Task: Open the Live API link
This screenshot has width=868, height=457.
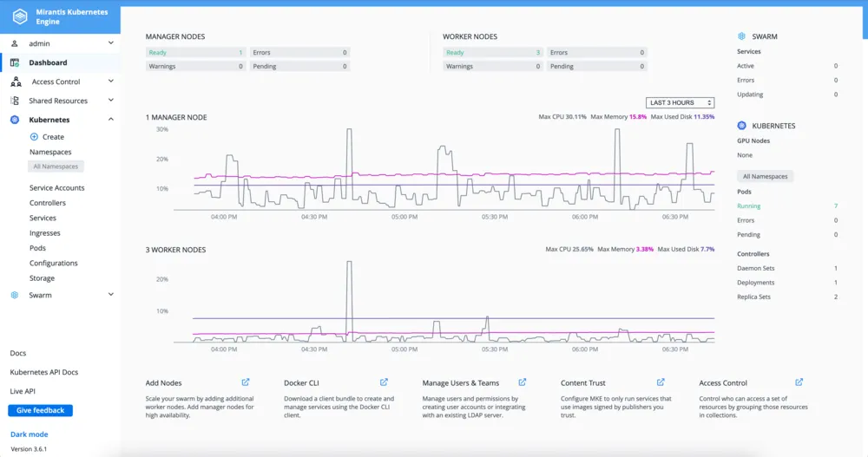Action: [x=23, y=391]
